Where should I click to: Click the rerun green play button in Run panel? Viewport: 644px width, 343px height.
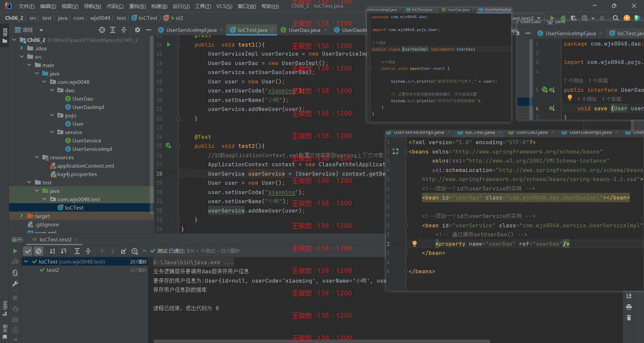(x=15, y=251)
